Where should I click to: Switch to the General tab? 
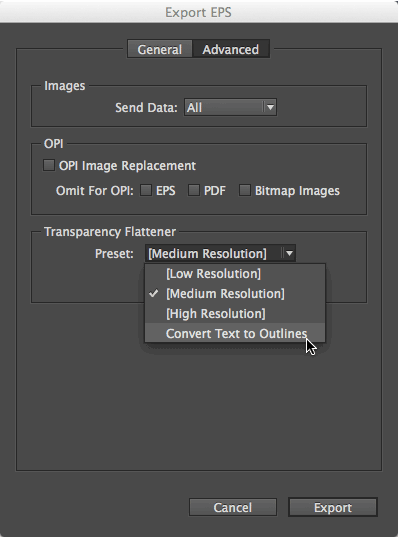pos(160,49)
